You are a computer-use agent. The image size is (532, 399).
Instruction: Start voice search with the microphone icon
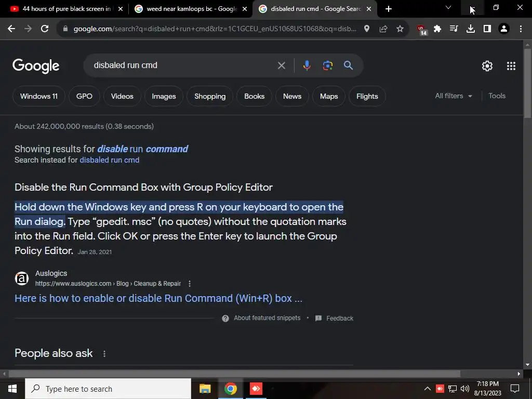(x=307, y=65)
